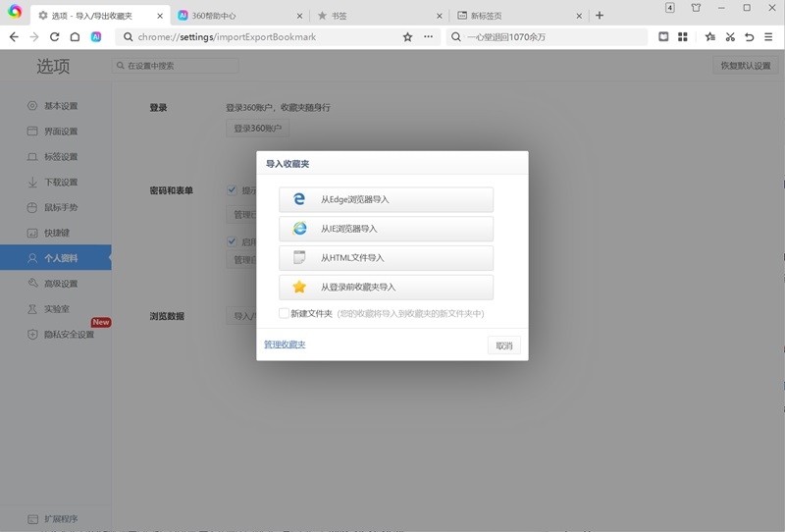Image resolution: width=785 pixels, height=532 pixels.
Task: Open the 管理收藏夹 link
Action: pos(285,345)
